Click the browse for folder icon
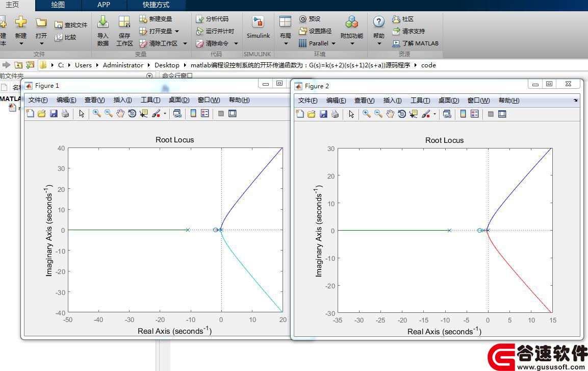Viewport: 588px width, 371px height. [30, 65]
